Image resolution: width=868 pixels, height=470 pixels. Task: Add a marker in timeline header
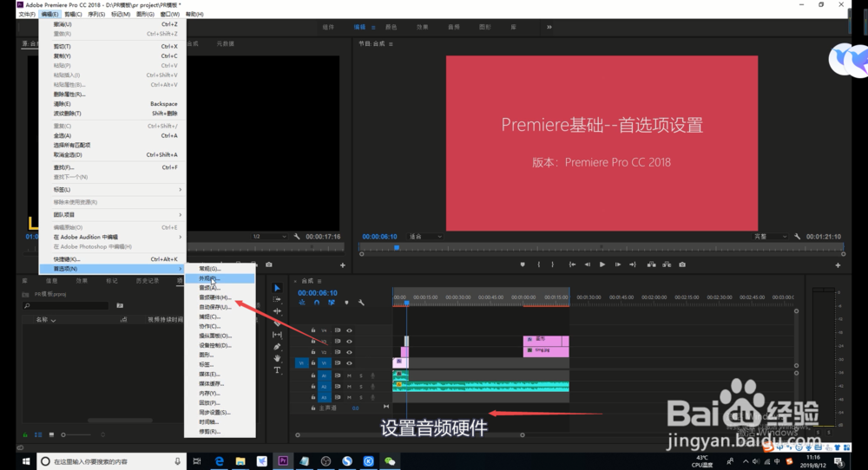(x=346, y=303)
